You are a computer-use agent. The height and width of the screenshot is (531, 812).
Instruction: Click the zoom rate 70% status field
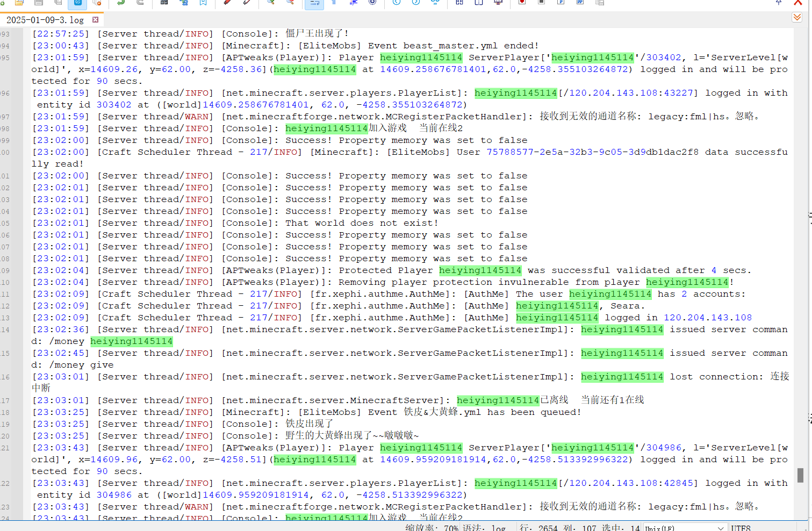coord(432,528)
